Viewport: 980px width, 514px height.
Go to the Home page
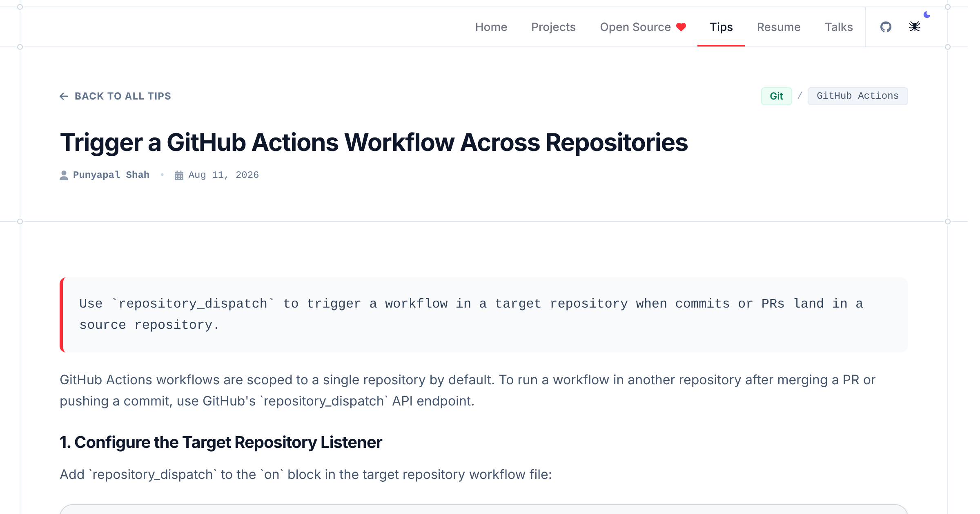(x=491, y=27)
